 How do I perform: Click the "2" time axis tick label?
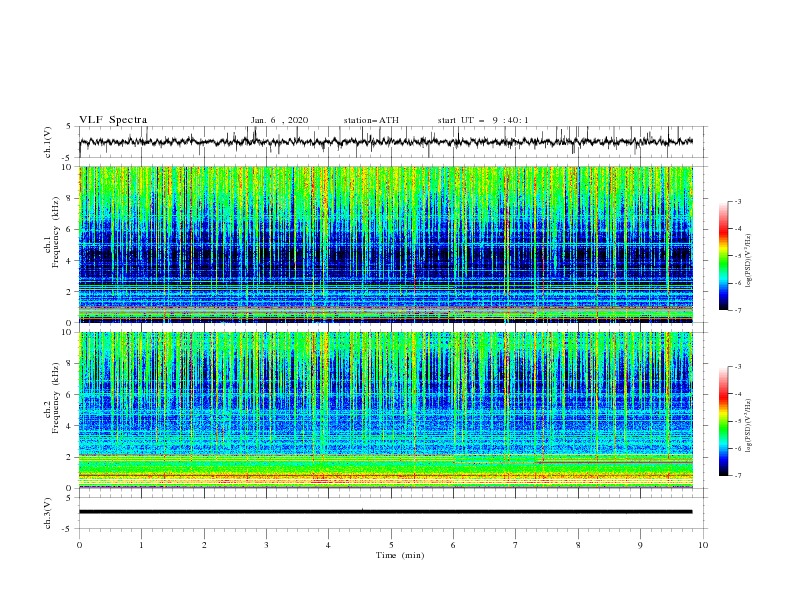pyautogui.click(x=204, y=545)
